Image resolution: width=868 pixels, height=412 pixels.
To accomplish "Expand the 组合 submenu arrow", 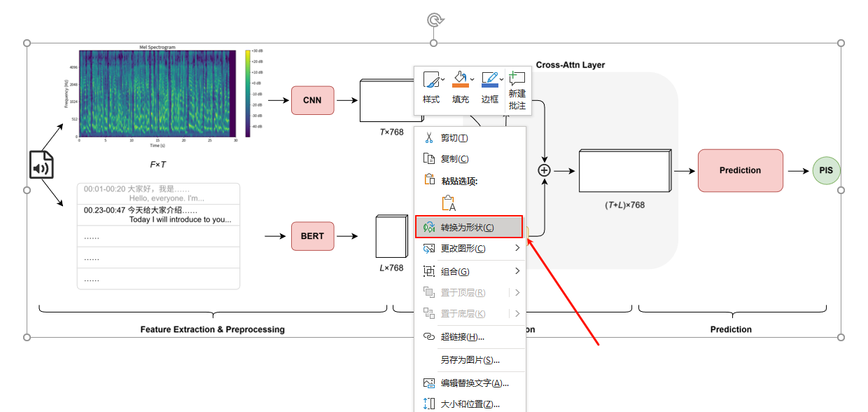I will [517, 271].
